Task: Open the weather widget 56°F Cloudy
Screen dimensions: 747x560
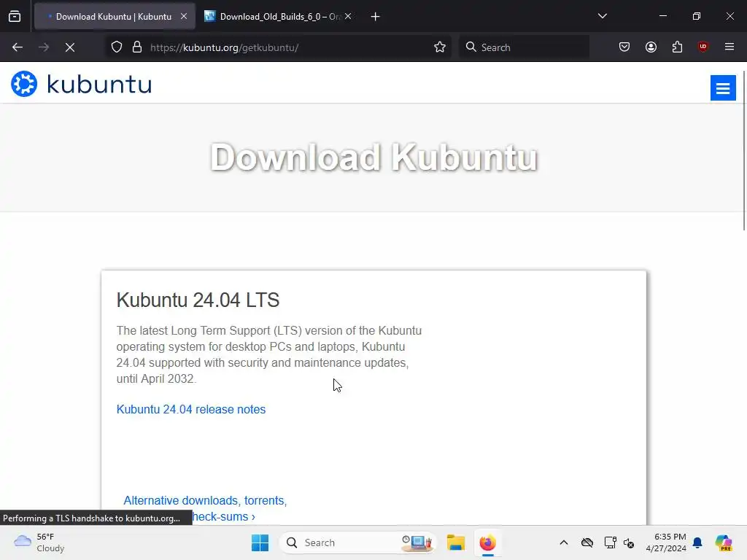Action: pos(39,542)
